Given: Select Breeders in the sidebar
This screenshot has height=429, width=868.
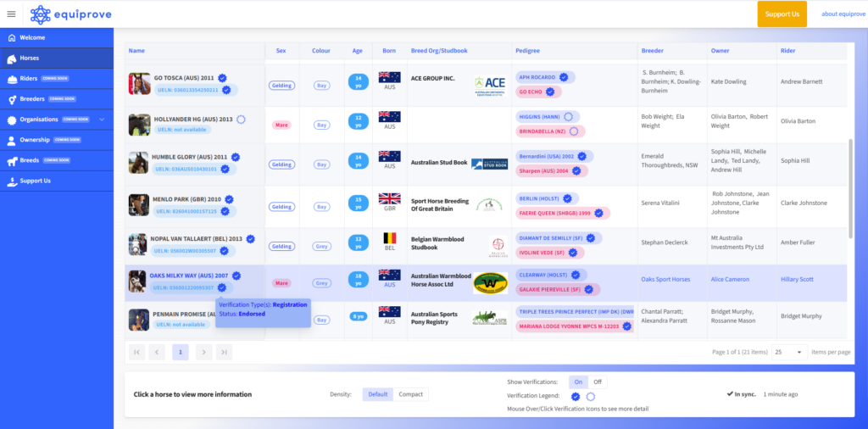Looking at the screenshot, I should click(57, 99).
